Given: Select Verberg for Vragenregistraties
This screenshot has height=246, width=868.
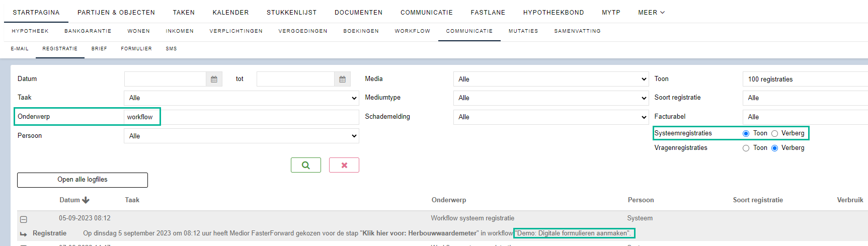Looking at the screenshot, I should [x=774, y=148].
